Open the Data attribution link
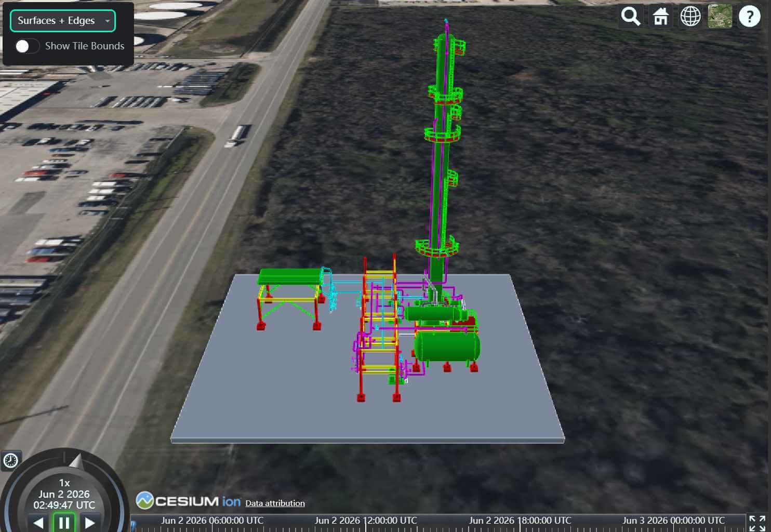Viewport: 771px width, 532px height. pos(275,503)
